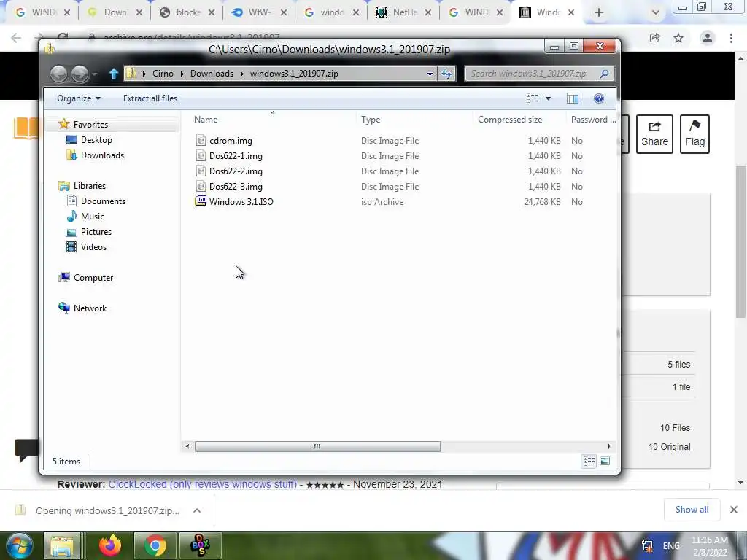747x560 pixels.
Task: Select Libraries in navigation pane
Action: pos(89,186)
